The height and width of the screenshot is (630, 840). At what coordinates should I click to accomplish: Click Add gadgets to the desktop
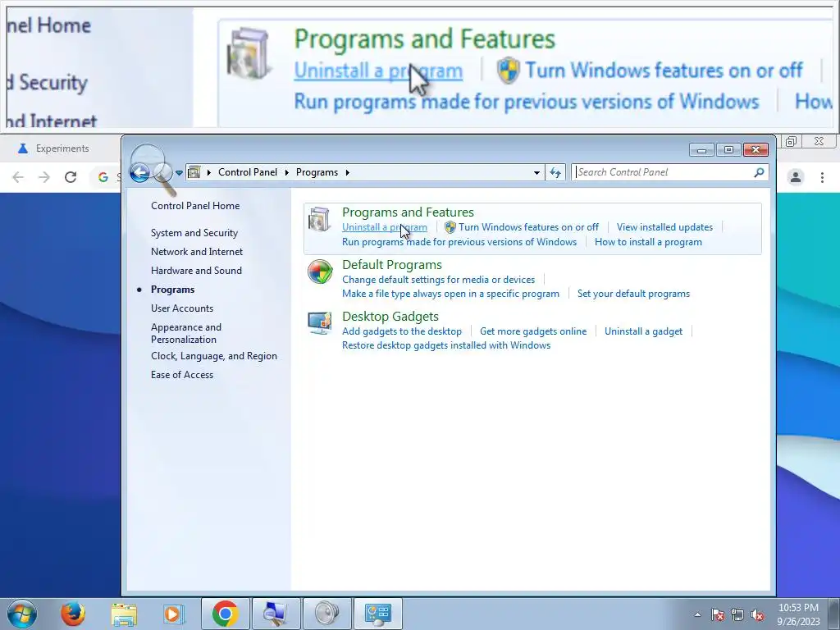tap(402, 331)
